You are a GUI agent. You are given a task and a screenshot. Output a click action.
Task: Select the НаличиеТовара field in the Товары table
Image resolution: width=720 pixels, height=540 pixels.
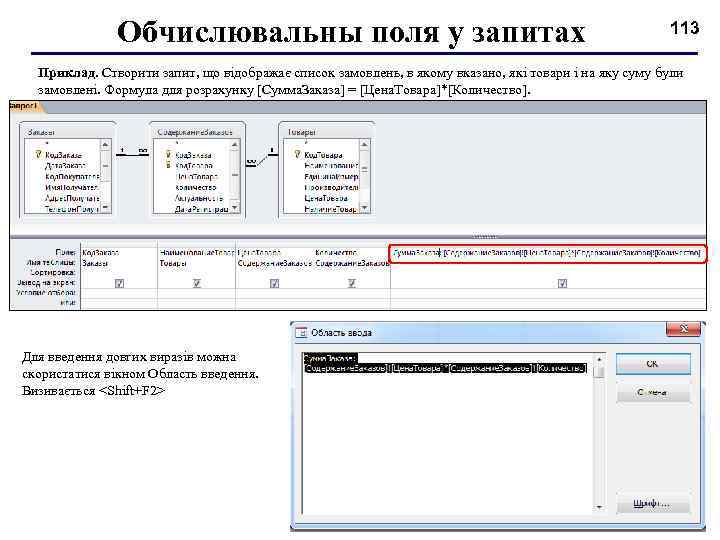[331, 209]
